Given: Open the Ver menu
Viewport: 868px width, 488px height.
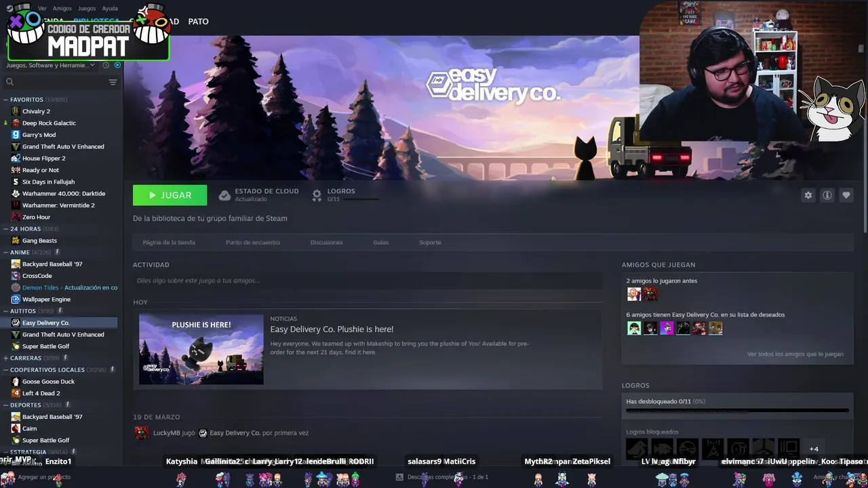Looking at the screenshot, I should (42, 8).
